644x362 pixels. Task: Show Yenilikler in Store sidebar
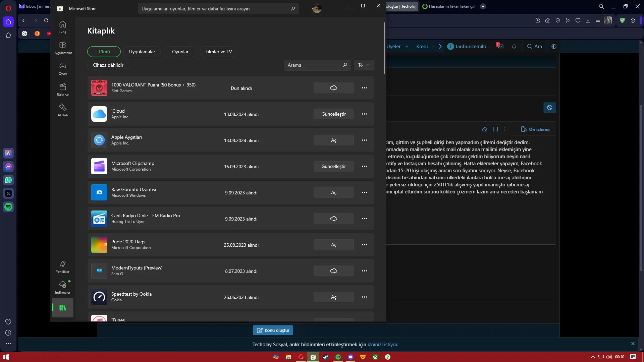(x=63, y=267)
